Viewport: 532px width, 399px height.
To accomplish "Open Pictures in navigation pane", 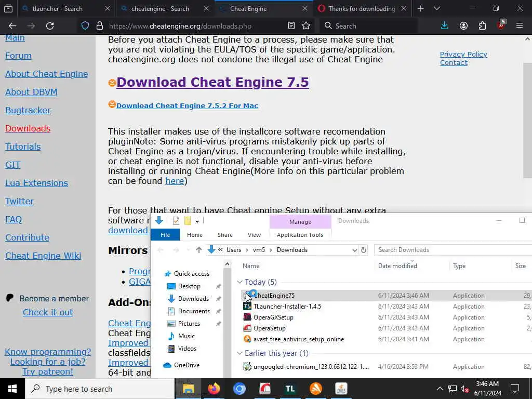I will (x=189, y=324).
